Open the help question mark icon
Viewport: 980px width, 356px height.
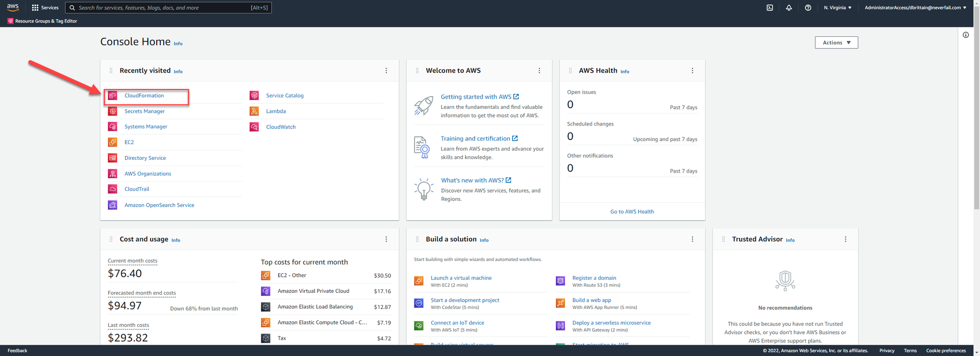pyautogui.click(x=808, y=8)
